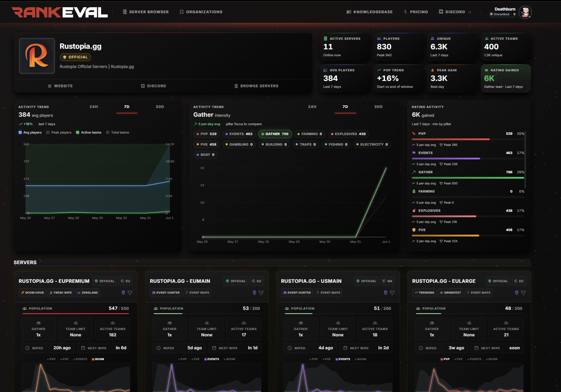
Task: Click map pin icon on EUPREMIUM card
Action: (123, 293)
